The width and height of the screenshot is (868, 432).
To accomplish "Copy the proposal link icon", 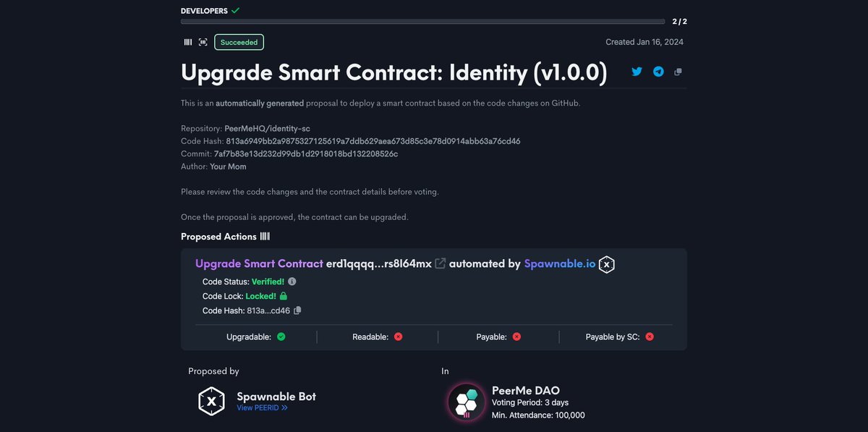I will point(678,72).
